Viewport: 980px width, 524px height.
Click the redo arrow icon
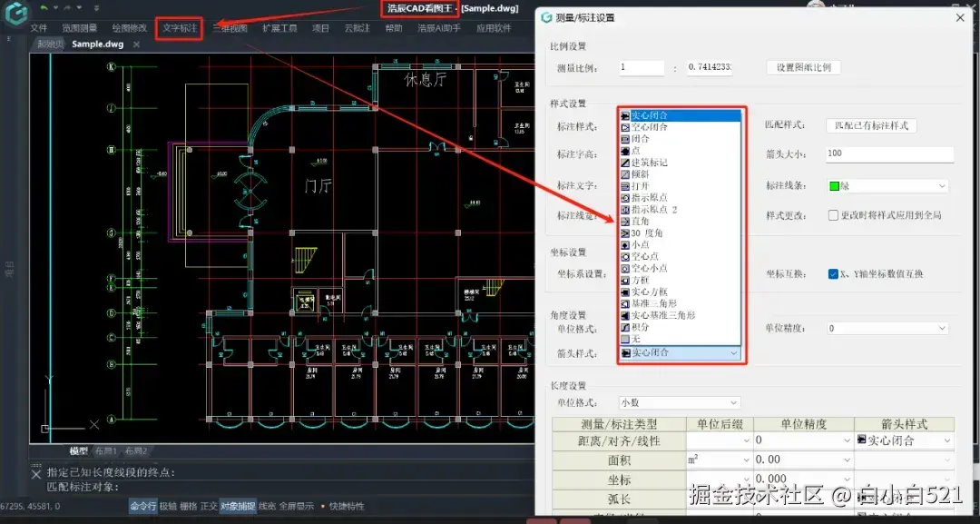[67, 8]
